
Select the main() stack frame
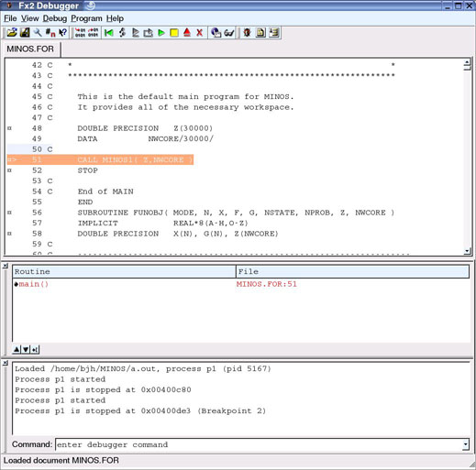pyautogui.click(x=33, y=284)
